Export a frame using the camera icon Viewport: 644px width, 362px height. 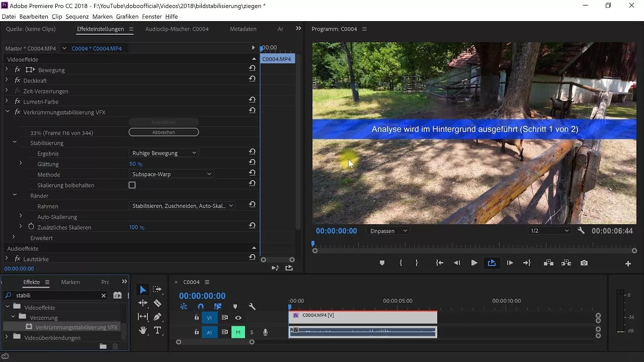584,262
